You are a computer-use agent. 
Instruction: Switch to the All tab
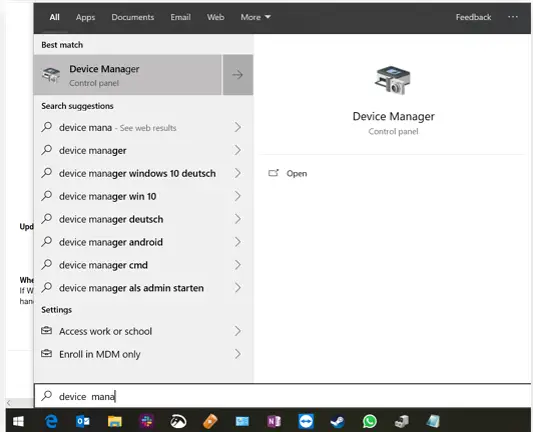click(x=54, y=17)
